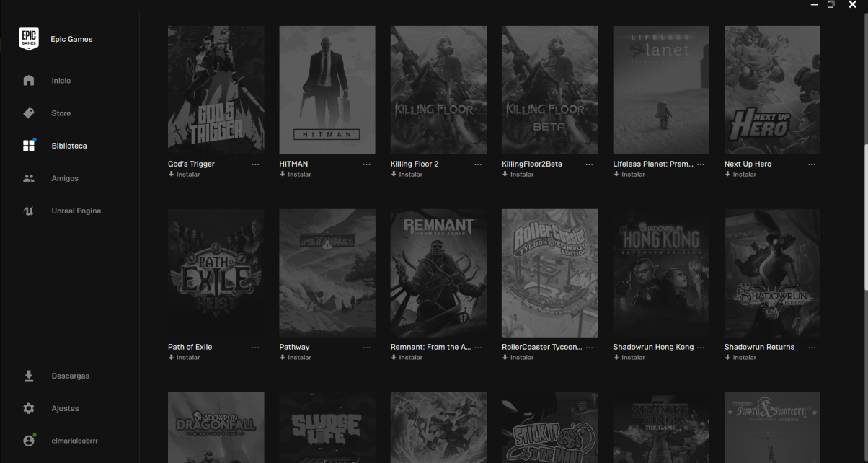Screen dimensions: 868x463
Task: Click the elmariolosbrrr profile avatar icon
Action: point(29,440)
